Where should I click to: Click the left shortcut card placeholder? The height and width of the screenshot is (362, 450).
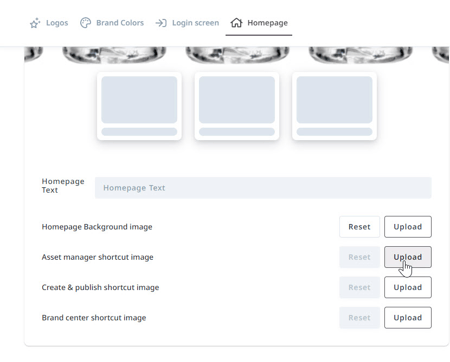click(139, 106)
